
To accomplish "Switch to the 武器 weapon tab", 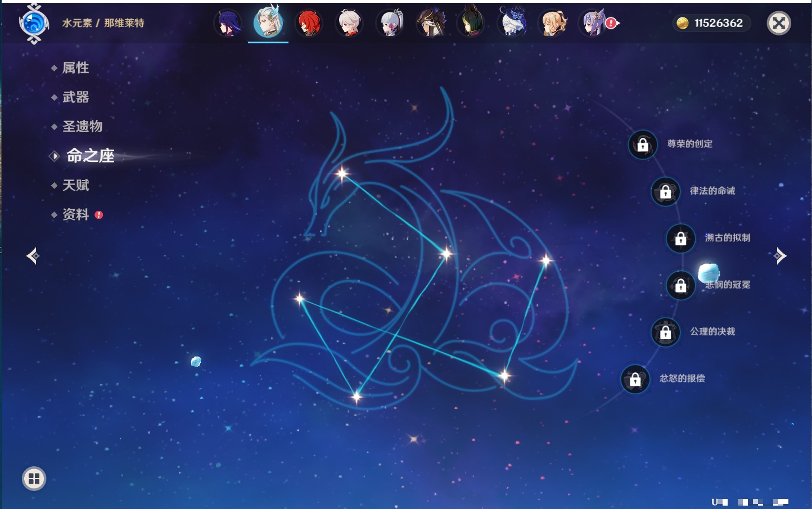I will click(x=75, y=97).
